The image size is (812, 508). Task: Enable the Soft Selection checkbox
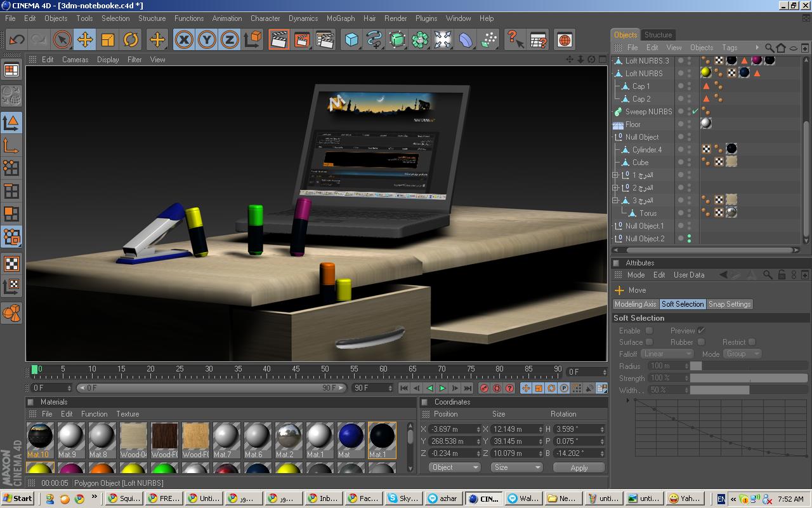649,330
